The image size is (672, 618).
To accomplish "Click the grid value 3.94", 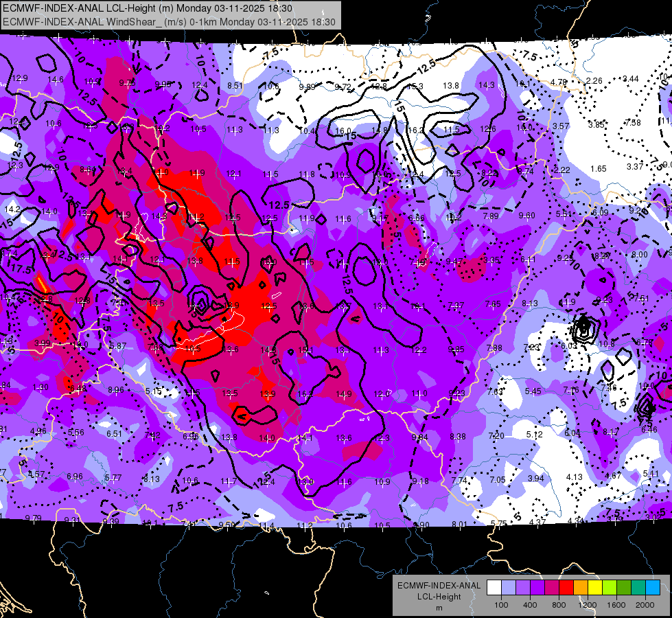I will click(x=535, y=478).
